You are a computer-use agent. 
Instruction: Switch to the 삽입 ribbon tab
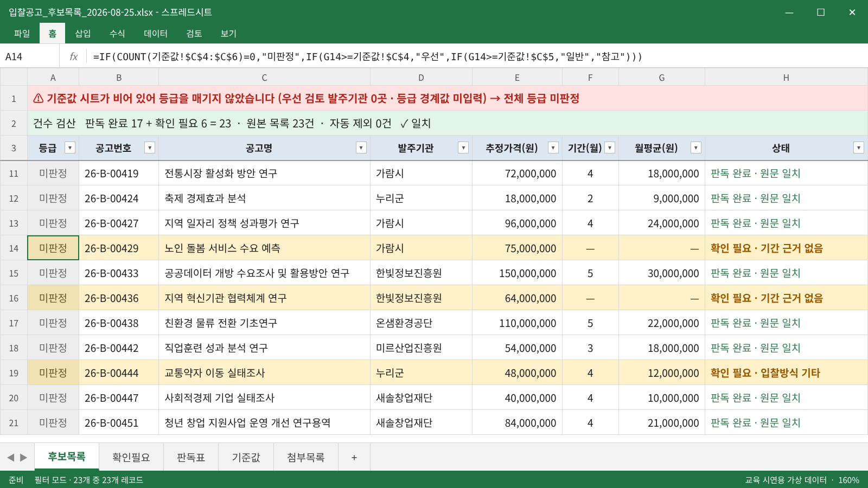[x=83, y=34]
